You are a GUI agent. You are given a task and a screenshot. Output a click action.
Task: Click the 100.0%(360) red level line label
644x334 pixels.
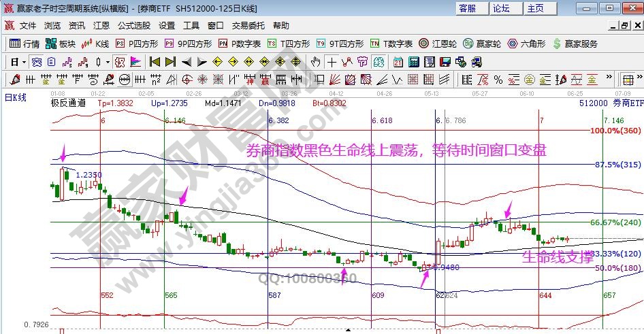click(x=614, y=130)
